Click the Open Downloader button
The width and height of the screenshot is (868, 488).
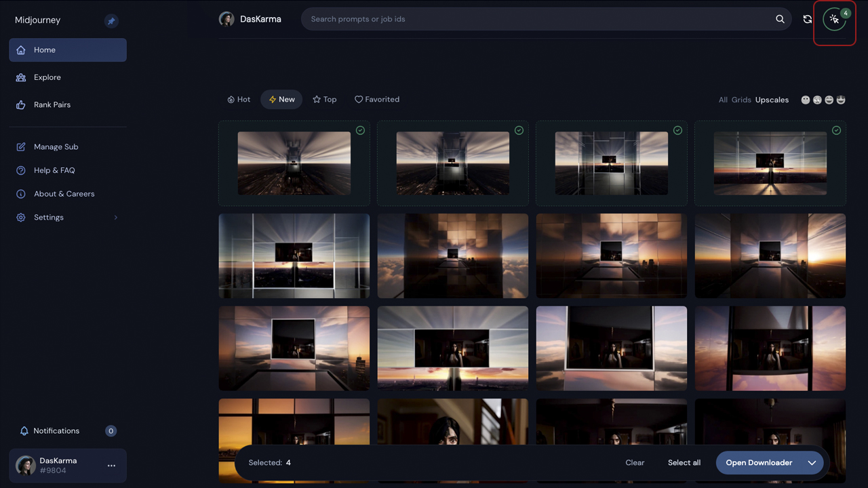click(759, 463)
